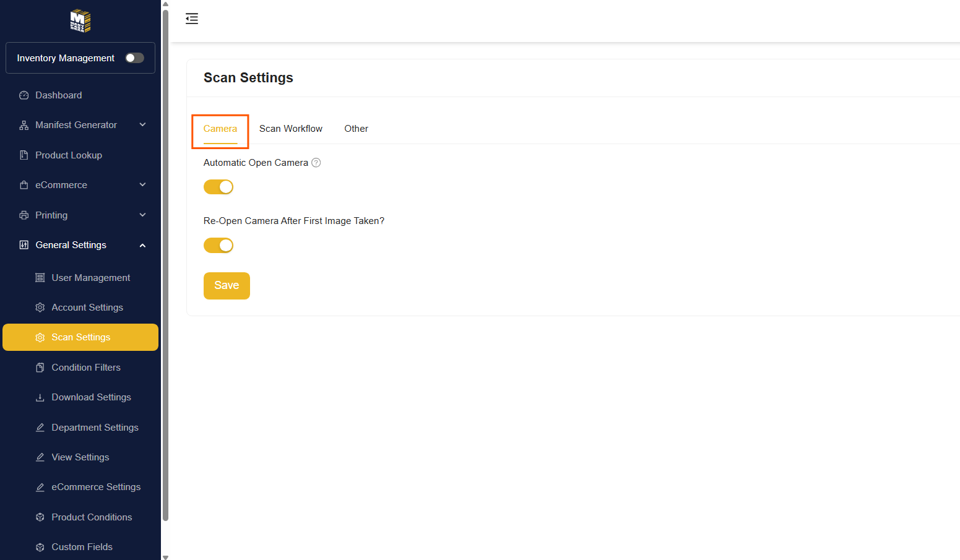Click the help icon beside Automatic Open Camera
Image resolution: width=960 pixels, height=560 pixels.
pos(316,163)
